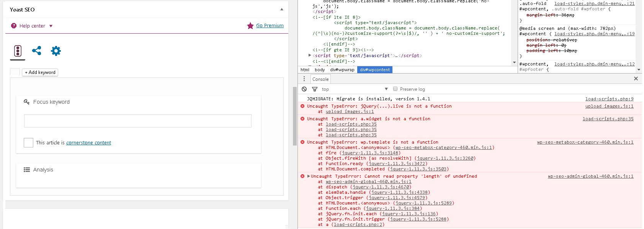Open jquery-1.11.3.js:384 stack trace link
Image resolution: width=644 pixels, height=229 pixels.
[x=393, y=208]
